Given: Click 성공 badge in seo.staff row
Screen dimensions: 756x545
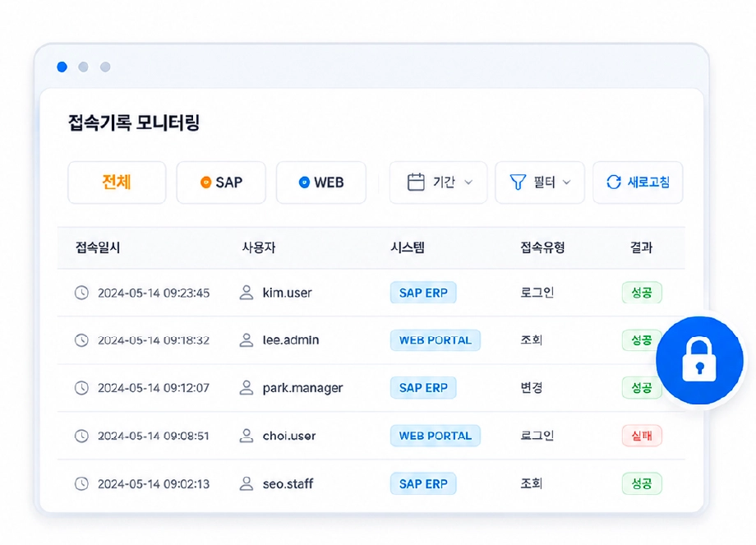Looking at the screenshot, I should [x=642, y=483].
